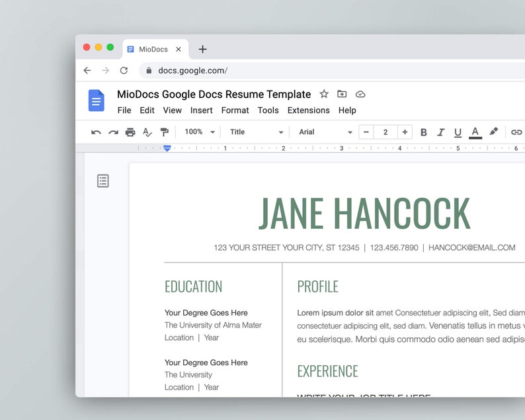Click the red close window button

[87, 47]
